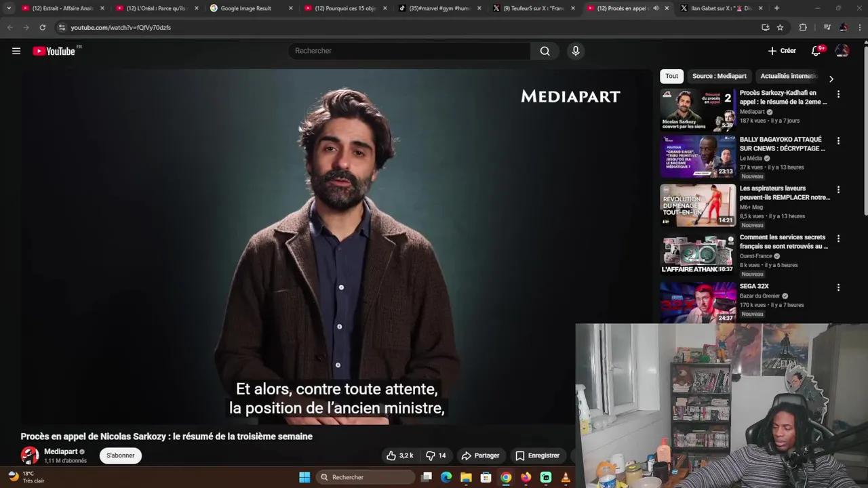Viewport: 868px width, 488px height.
Task: Click the youtube.com URL address bar
Action: coord(407,27)
